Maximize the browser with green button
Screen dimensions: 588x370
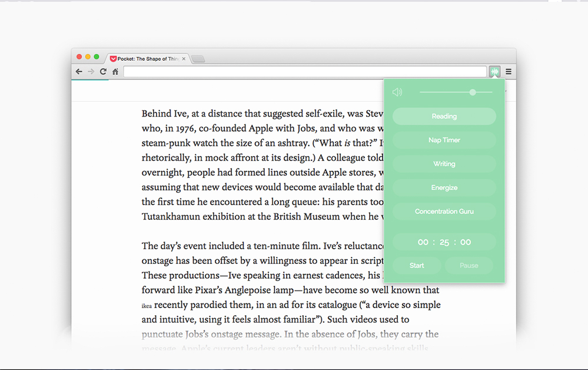pyautogui.click(x=97, y=57)
